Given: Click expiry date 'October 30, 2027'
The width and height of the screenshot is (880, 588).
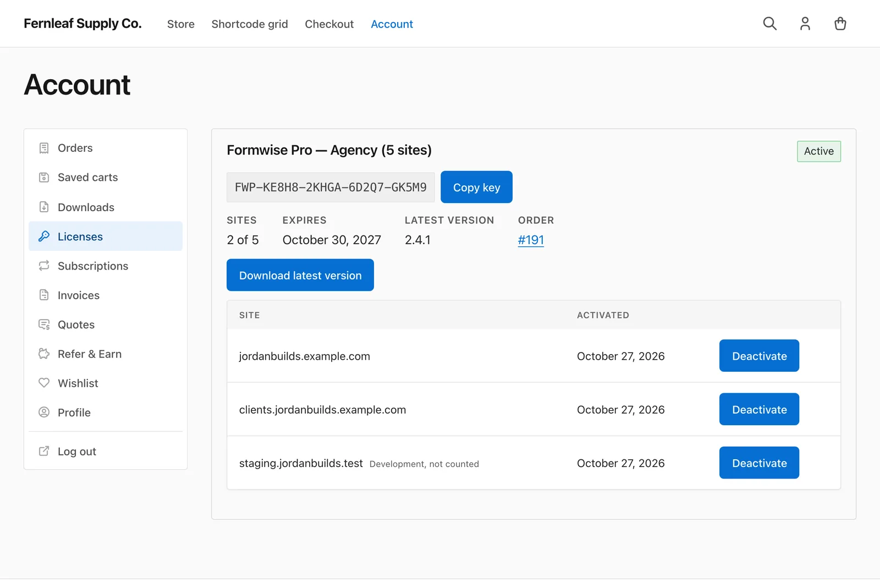Looking at the screenshot, I should (332, 240).
